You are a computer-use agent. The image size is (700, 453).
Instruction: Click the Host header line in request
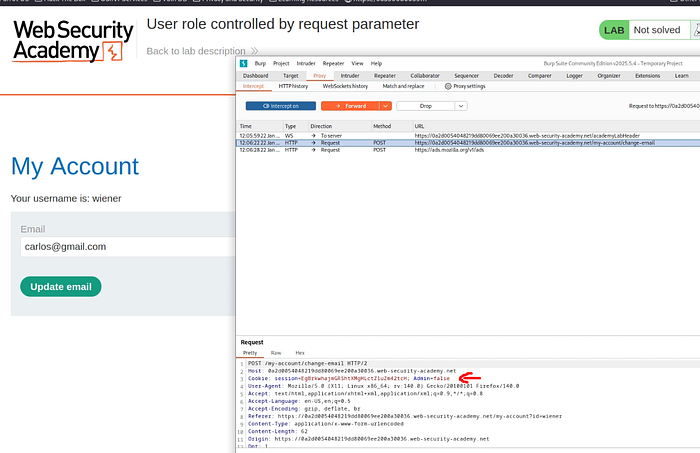[x=352, y=371]
